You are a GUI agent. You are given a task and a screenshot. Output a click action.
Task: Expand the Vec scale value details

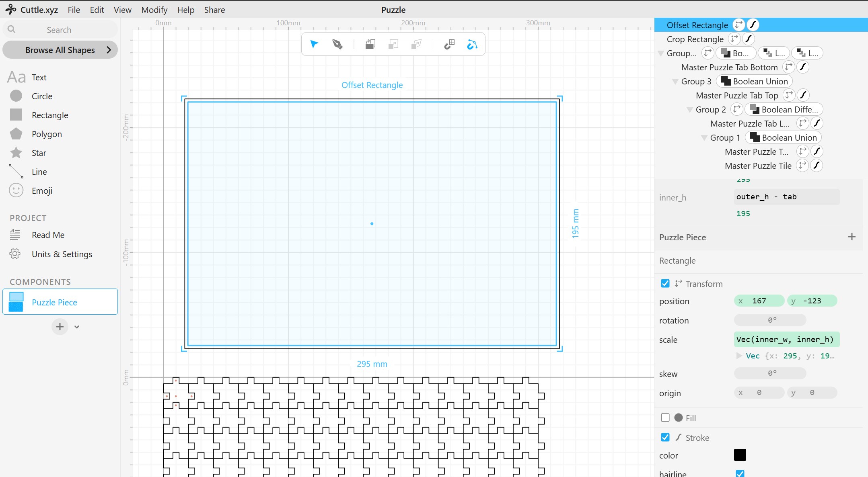[739, 356]
